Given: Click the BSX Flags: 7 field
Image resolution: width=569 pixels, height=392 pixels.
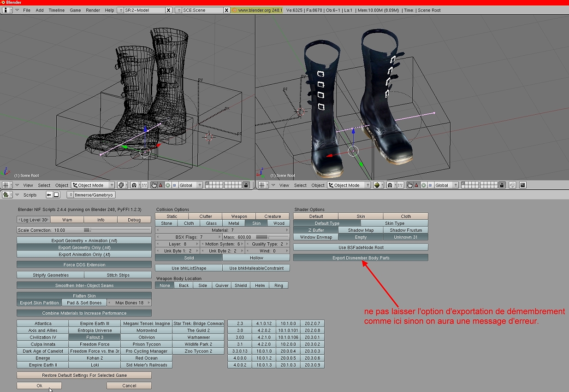Looking at the screenshot, I should click(x=189, y=237).
